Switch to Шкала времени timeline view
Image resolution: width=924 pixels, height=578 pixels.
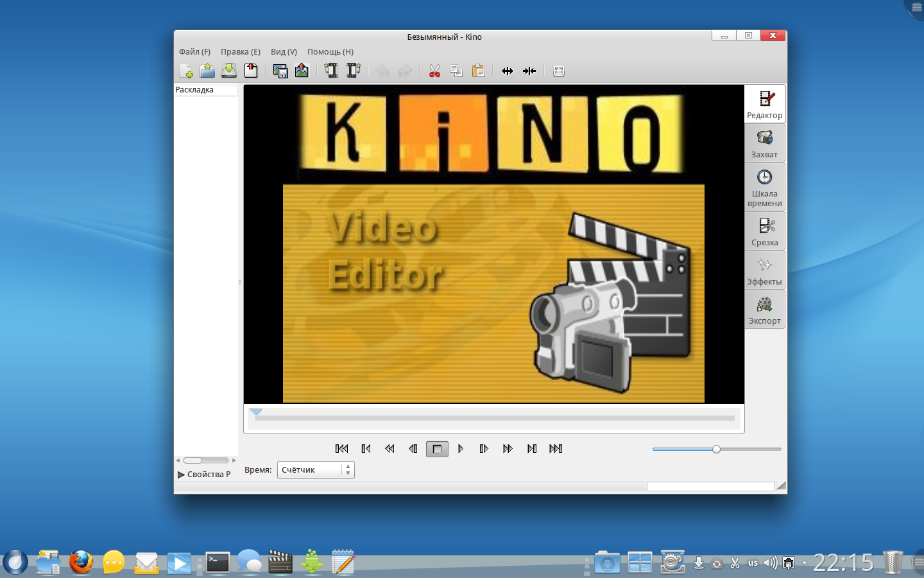tap(764, 187)
